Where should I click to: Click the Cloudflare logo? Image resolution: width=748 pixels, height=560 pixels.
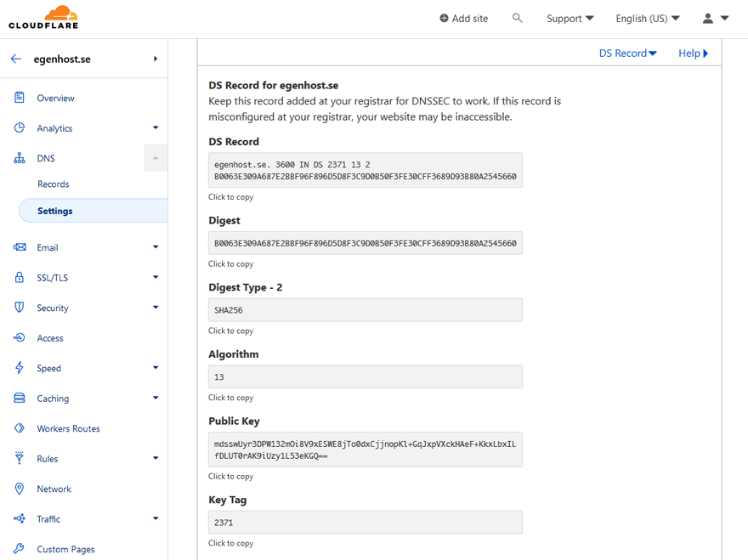pyautogui.click(x=43, y=18)
